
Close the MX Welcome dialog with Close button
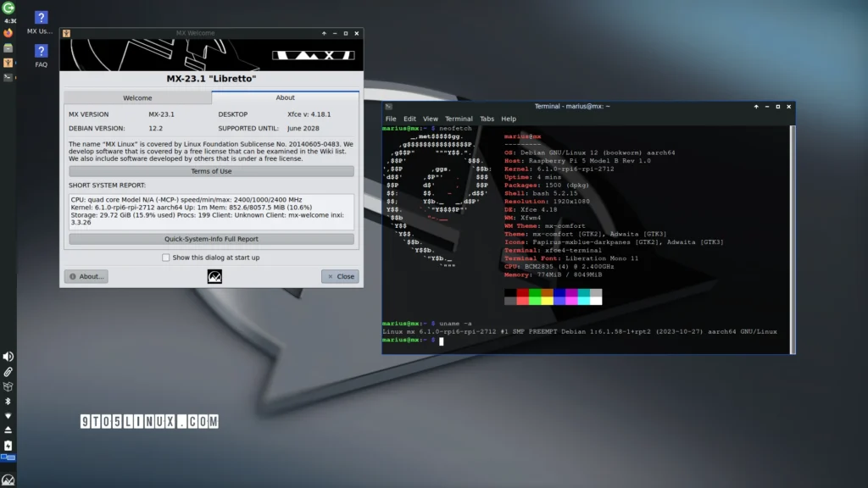(x=340, y=276)
